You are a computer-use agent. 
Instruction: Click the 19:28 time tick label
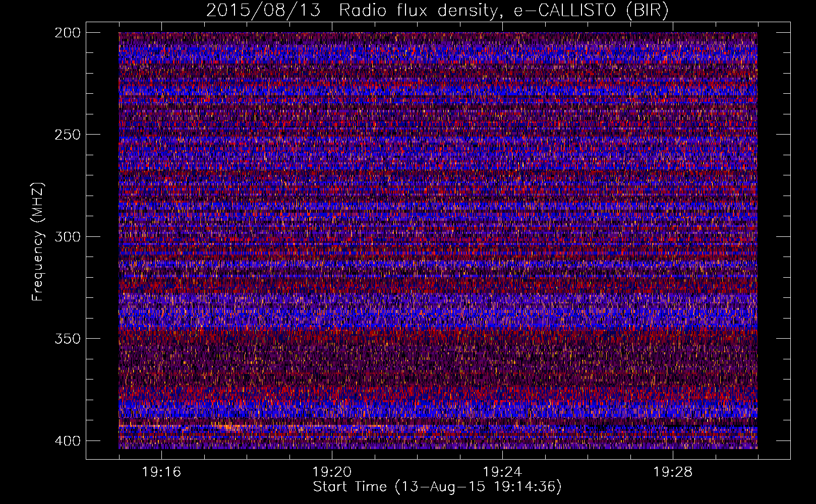point(673,472)
